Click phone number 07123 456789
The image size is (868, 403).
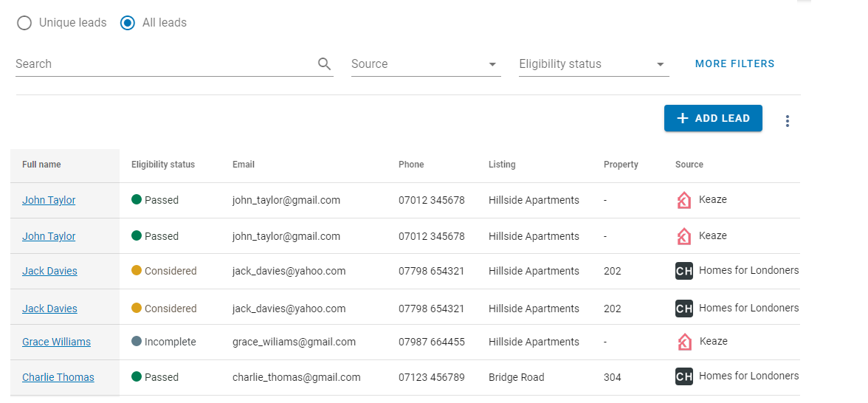pos(432,378)
